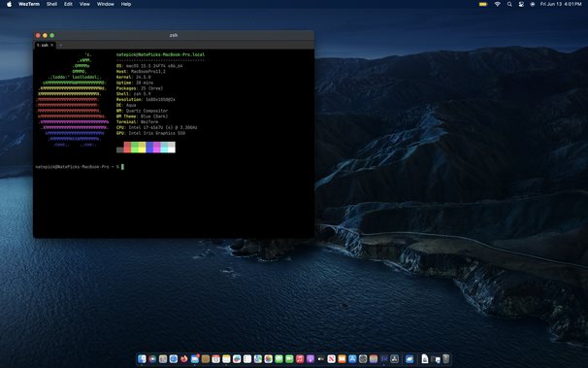Close the zsh tab with its X
The height and width of the screenshot is (368, 588).
52,45
